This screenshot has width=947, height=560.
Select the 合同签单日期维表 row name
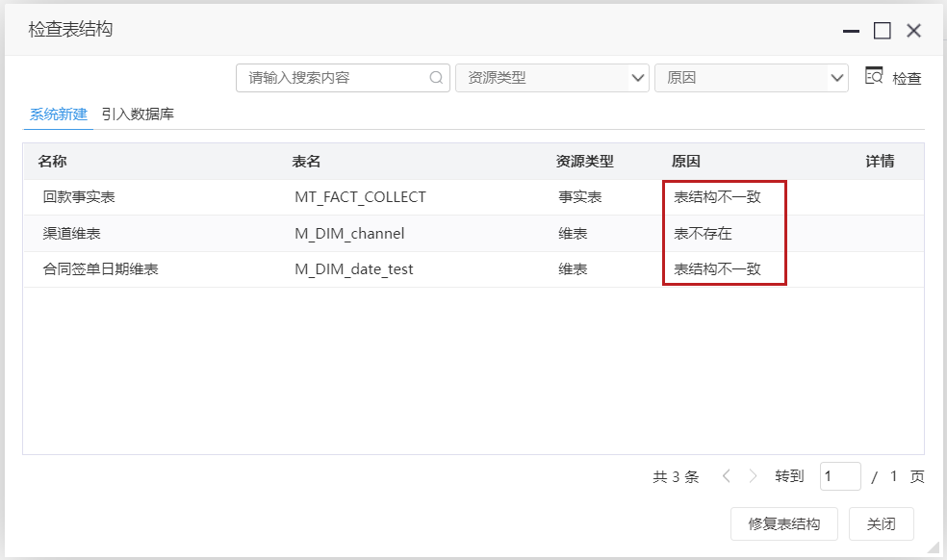(101, 268)
